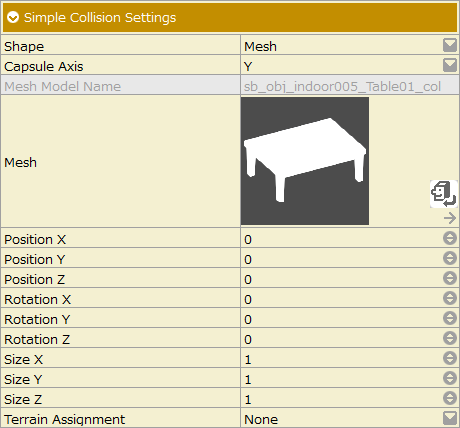Screen dimensions: 460x428
Task: Open the Terrain Assignment dropdown arrow
Action: 450,418
